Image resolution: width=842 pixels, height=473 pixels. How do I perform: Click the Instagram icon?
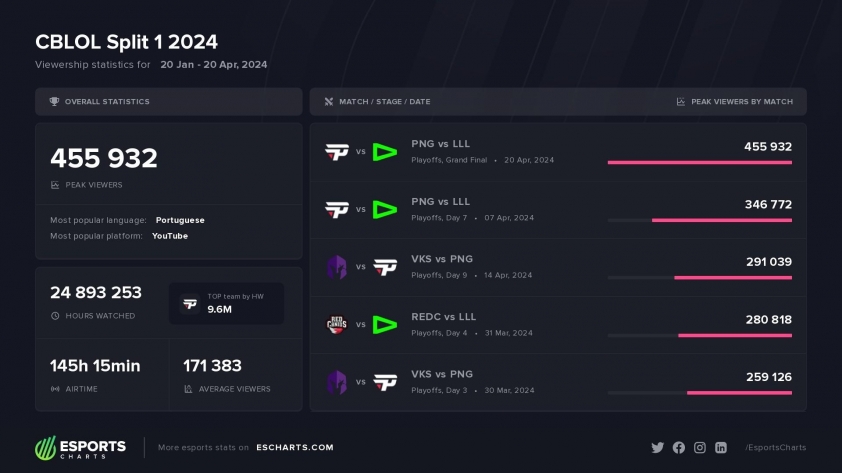pos(700,448)
